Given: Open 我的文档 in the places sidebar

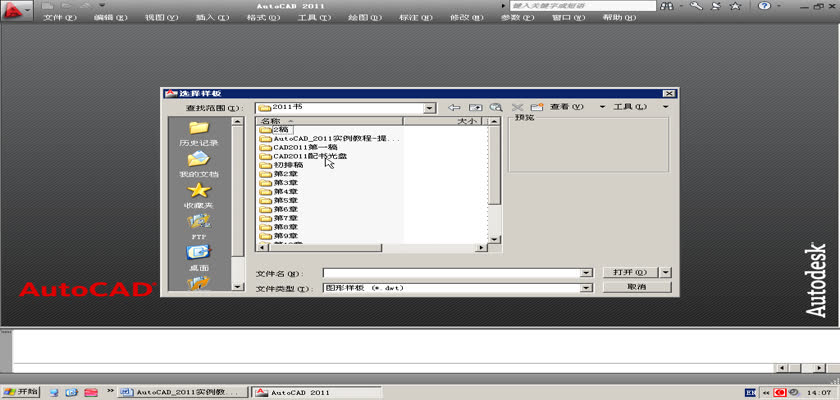Looking at the screenshot, I should [x=198, y=163].
